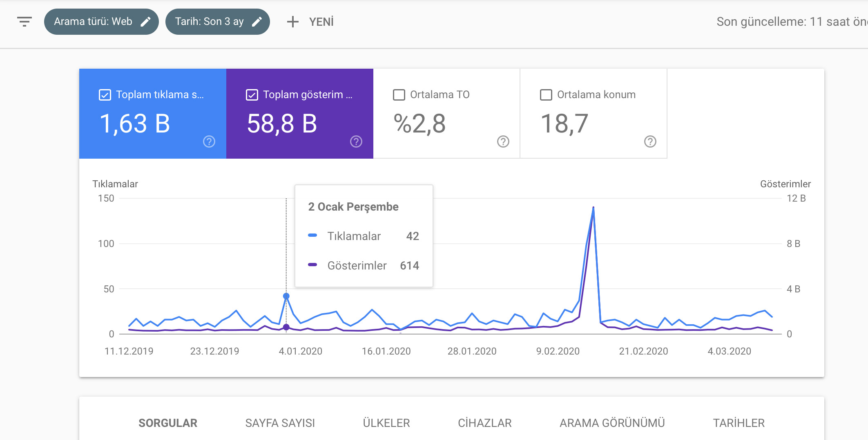
Task: Click the 11.12.2019 date label
Action: [x=129, y=351]
